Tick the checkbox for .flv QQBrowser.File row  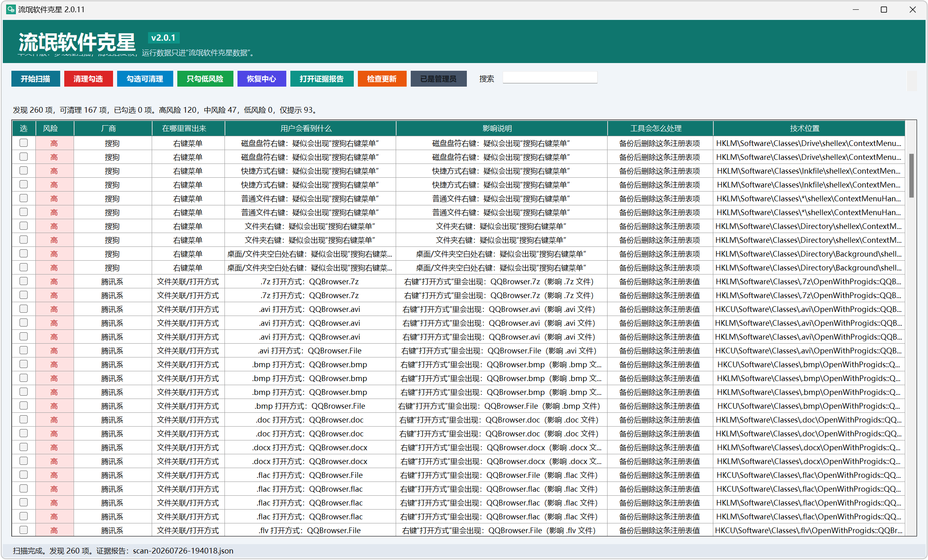click(x=24, y=530)
